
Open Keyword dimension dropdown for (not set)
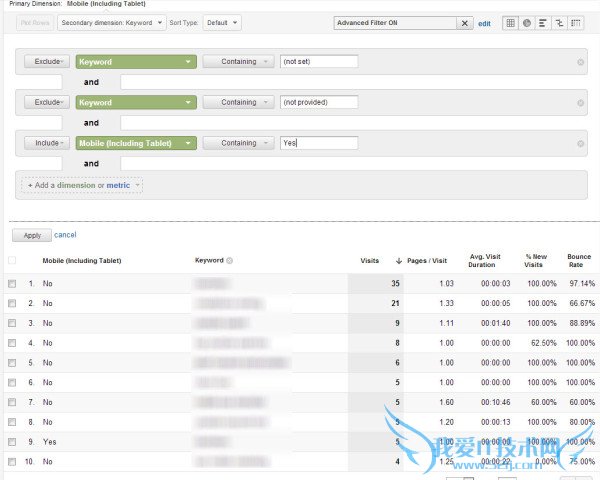[x=136, y=62]
